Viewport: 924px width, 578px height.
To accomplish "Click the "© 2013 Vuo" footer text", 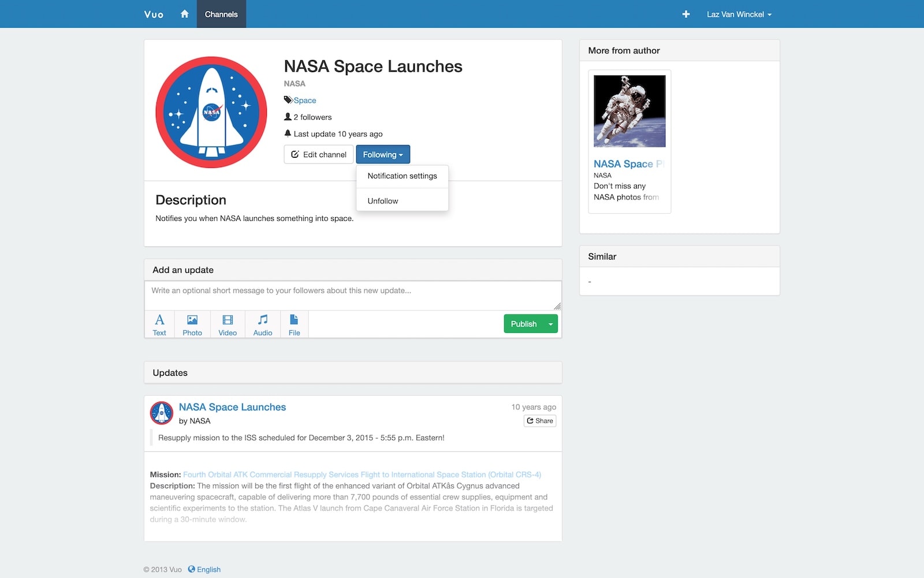I will tap(163, 569).
